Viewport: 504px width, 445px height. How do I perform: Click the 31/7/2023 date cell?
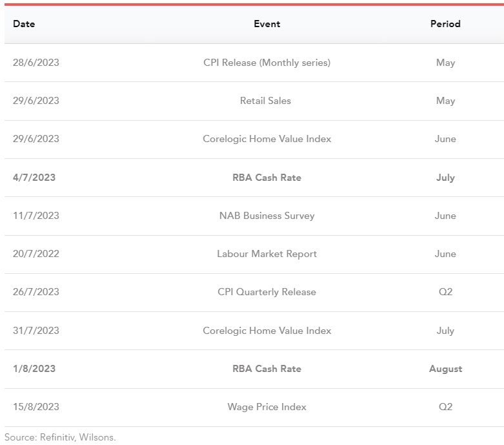(36, 331)
